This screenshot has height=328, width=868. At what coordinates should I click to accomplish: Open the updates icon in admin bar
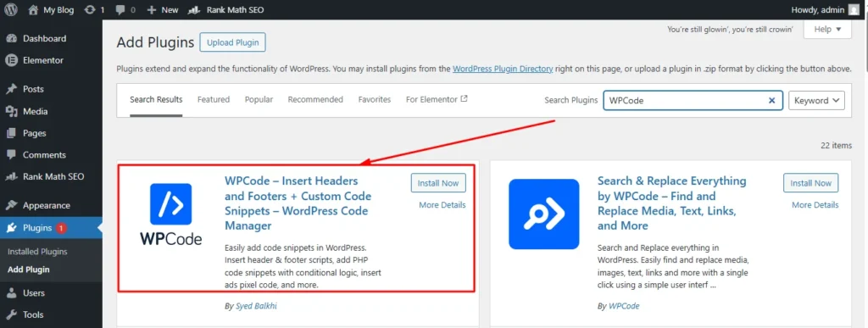90,9
